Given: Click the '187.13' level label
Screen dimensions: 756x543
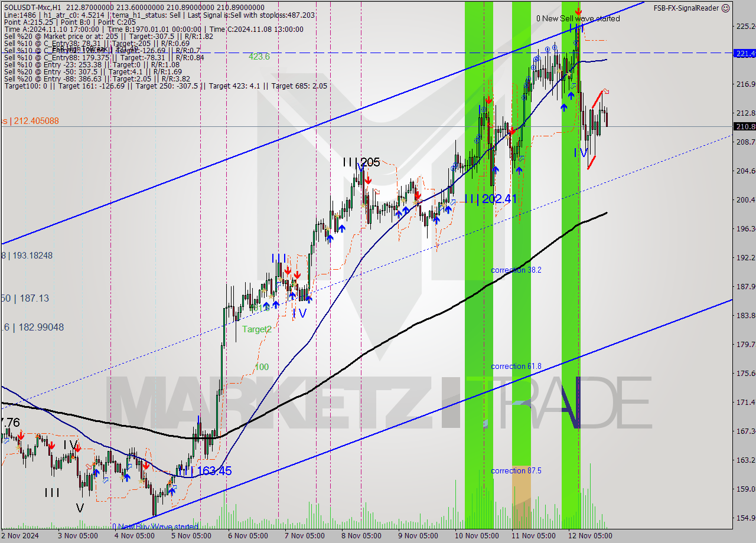Looking at the screenshot, I should (34, 299).
